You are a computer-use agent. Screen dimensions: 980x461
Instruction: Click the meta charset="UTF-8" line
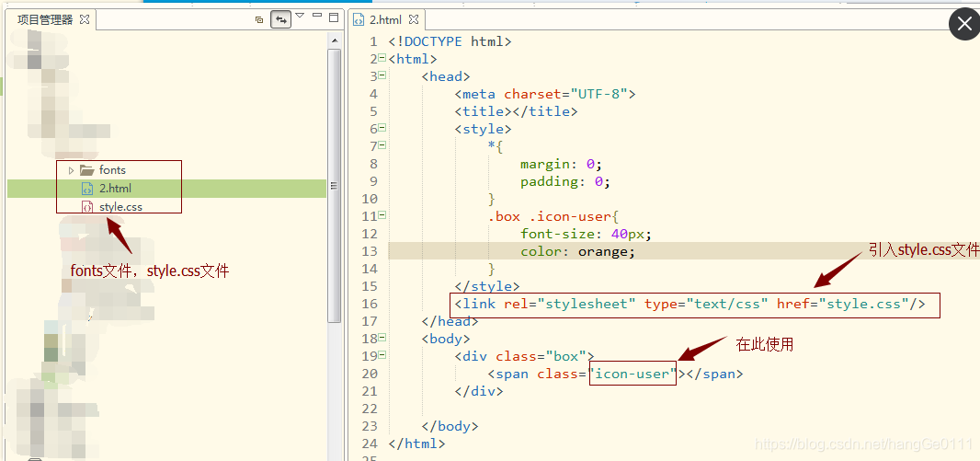click(545, 95)
